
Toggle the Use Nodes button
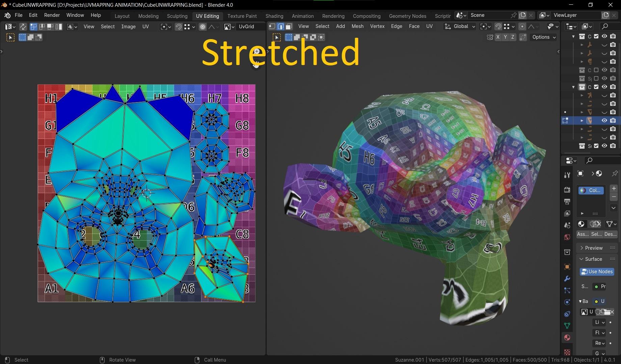(x=597, y=272)
